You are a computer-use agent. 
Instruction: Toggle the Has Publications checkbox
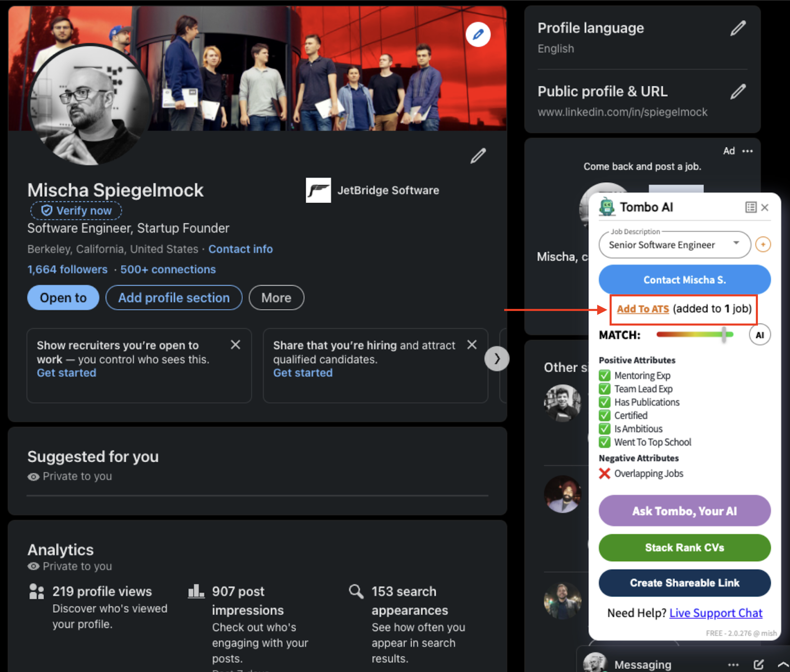click(x=605, y=402)
